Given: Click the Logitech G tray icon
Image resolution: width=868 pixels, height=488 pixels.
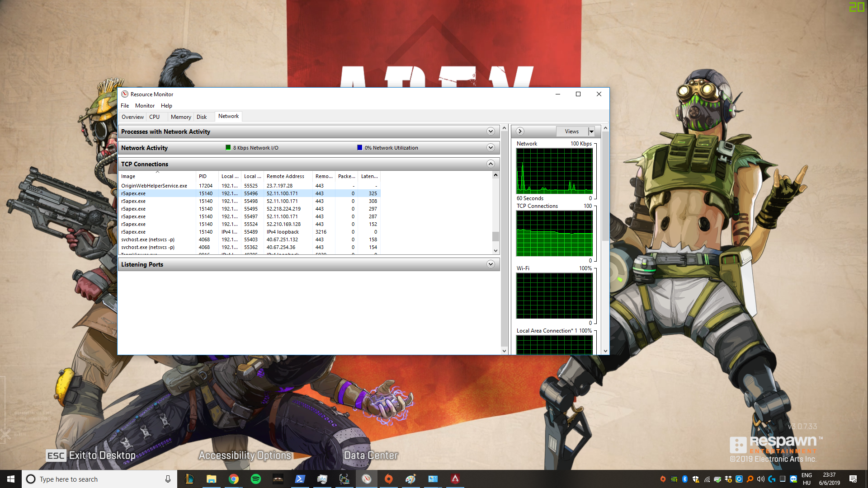Looking at the screenshot, I should (772, 479).
